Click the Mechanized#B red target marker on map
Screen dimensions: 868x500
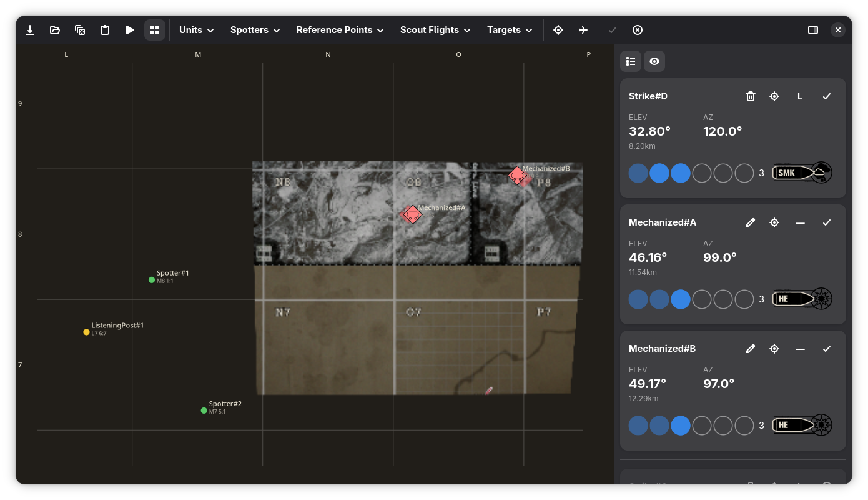[517, 176]
